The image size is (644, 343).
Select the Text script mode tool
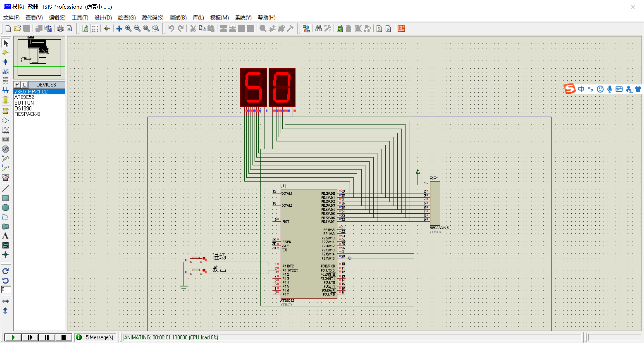pyautogui.click(x=6, y=81)
